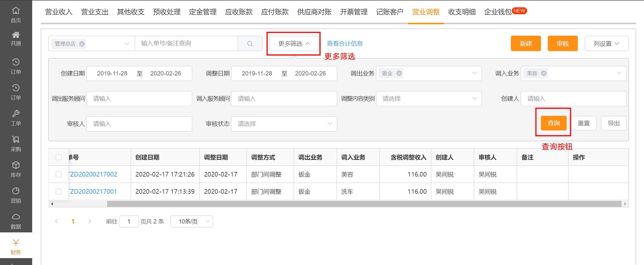Click the 重置 button

583,123
